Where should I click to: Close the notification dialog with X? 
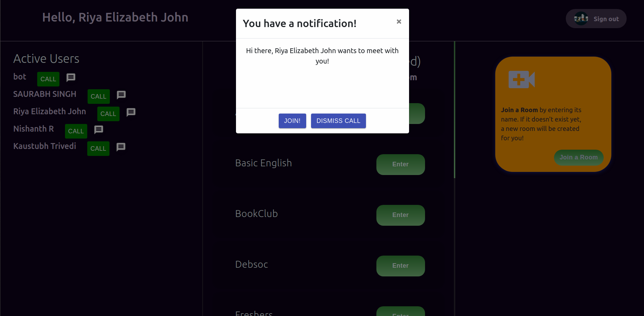click(399, 22)
